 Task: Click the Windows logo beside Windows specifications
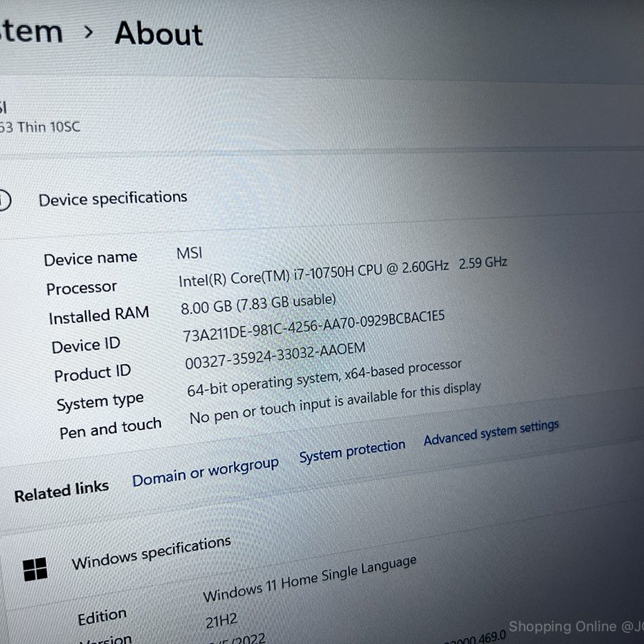pos(35,569)
